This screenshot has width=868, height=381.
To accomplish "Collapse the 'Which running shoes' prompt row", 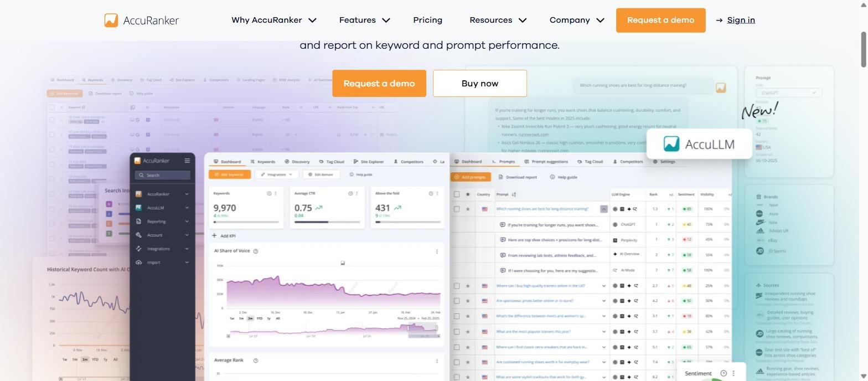I will coord(603,209).
